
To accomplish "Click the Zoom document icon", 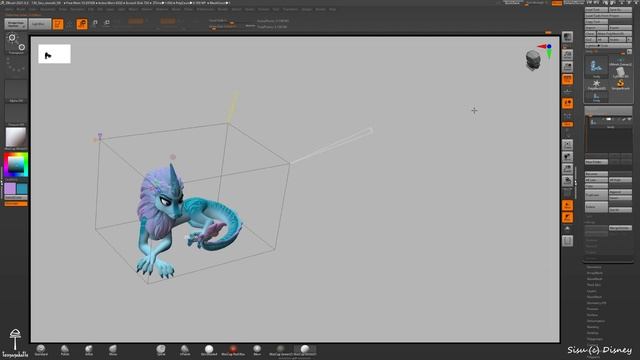I will (567, 67).
